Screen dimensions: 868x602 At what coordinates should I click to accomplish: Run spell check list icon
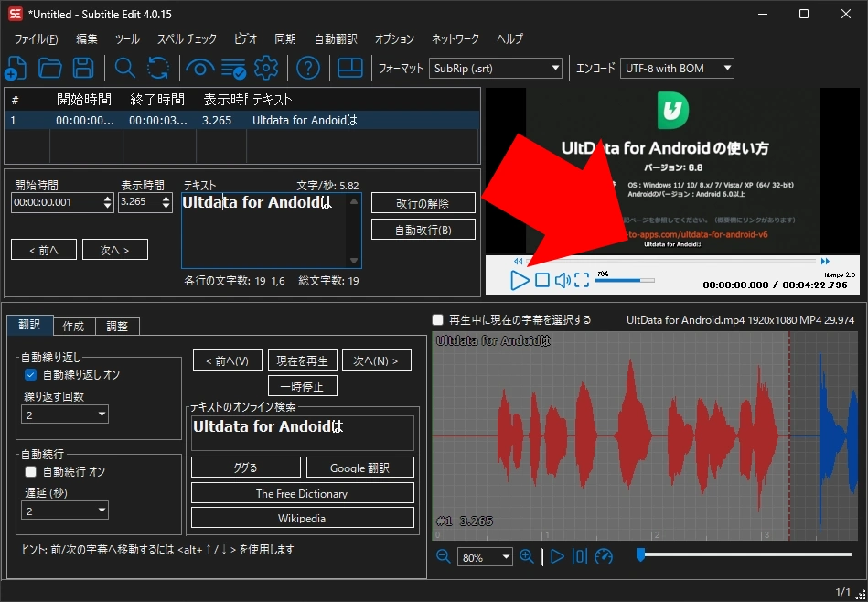click(233, 68)
